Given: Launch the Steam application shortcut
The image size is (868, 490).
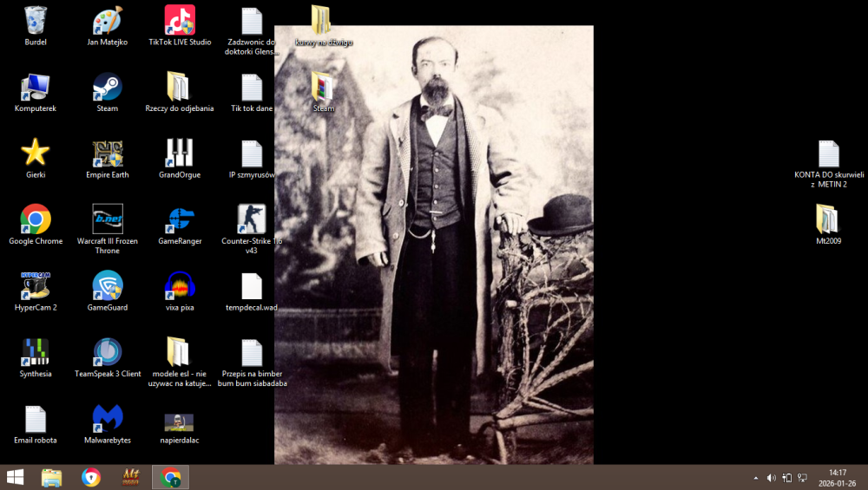Looking at the screenshot, I should pos(108,87).
